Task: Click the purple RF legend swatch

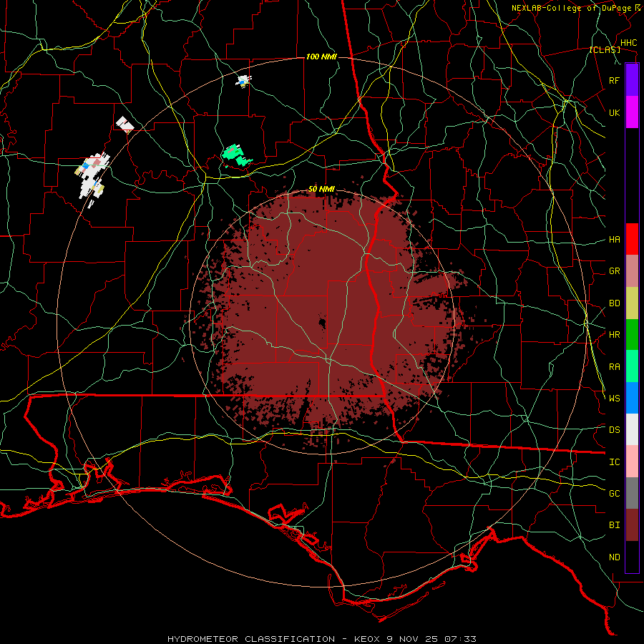Action: coord(632,80)
